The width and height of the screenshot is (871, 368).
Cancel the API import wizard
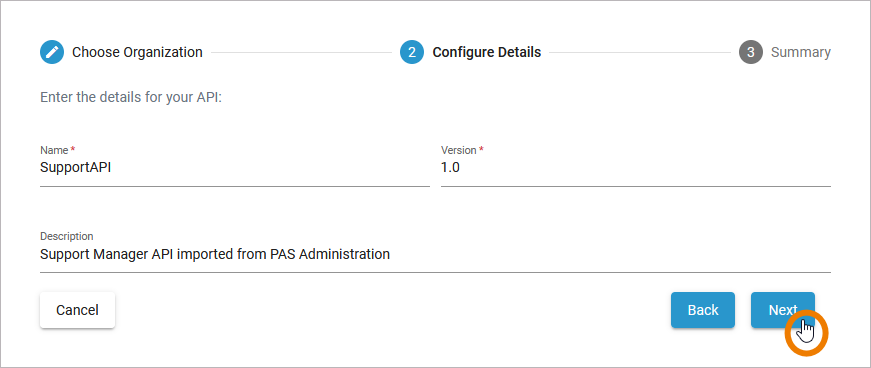pos(77,310)
